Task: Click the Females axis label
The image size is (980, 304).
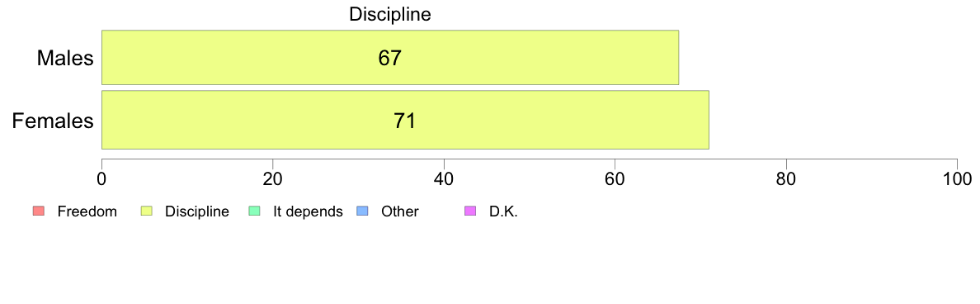Action: pyautogui.click(x=54, y=121)
